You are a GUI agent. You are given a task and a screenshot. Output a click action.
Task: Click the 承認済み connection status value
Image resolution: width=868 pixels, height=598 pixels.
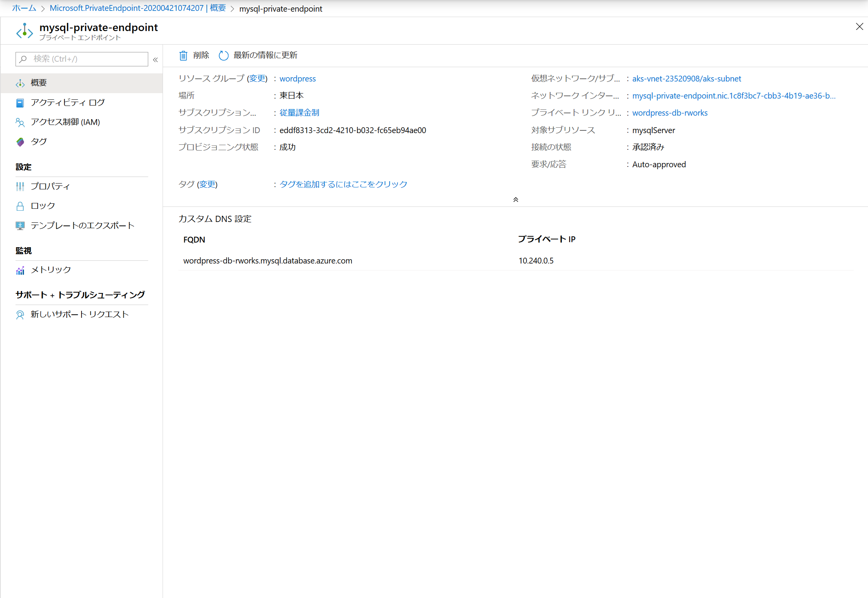point(648,147)
